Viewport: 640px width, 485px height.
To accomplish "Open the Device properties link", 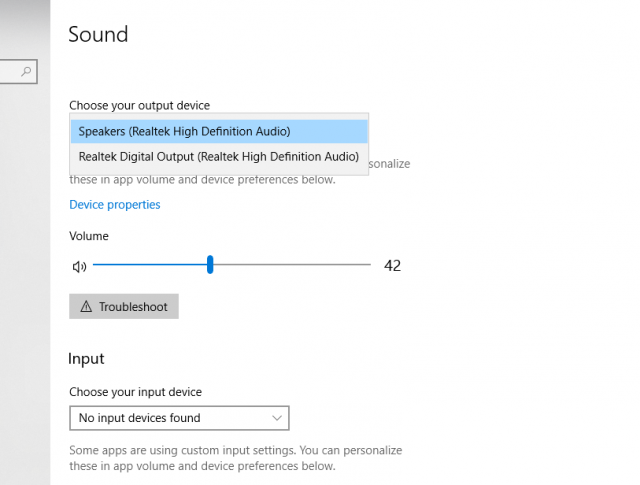I will pos(114,205).
